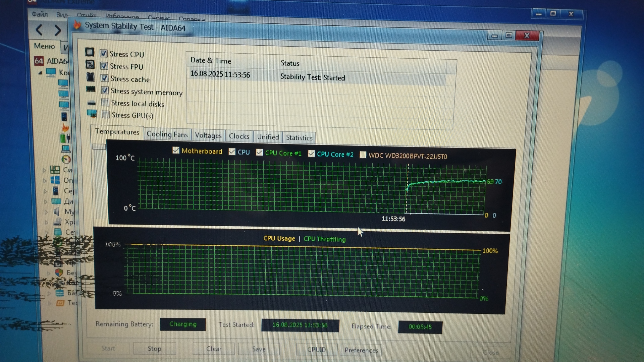Switch to the Cooling Fans tab

(167, 134)
